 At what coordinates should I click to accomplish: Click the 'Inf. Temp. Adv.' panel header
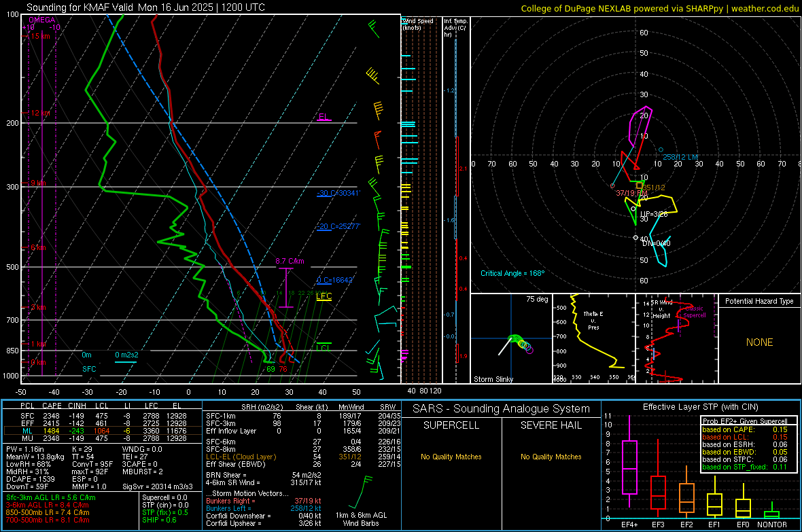click(x=455, y=28)
